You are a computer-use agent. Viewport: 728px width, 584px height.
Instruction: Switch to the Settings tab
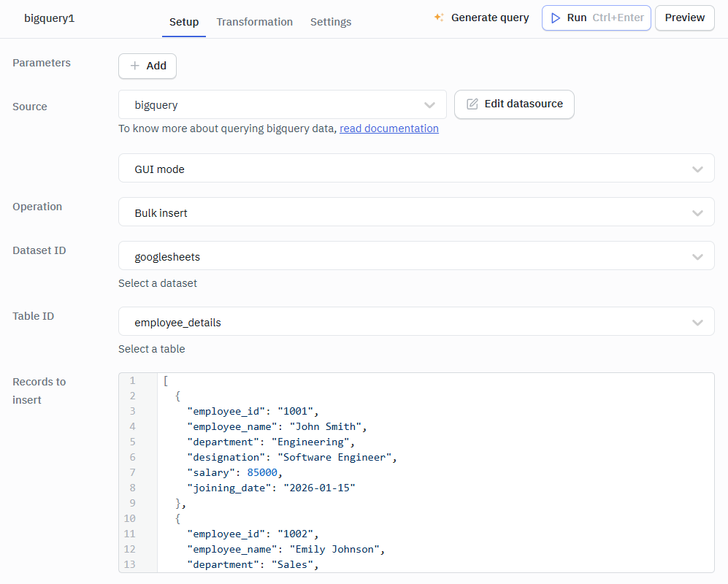[331, 22]
